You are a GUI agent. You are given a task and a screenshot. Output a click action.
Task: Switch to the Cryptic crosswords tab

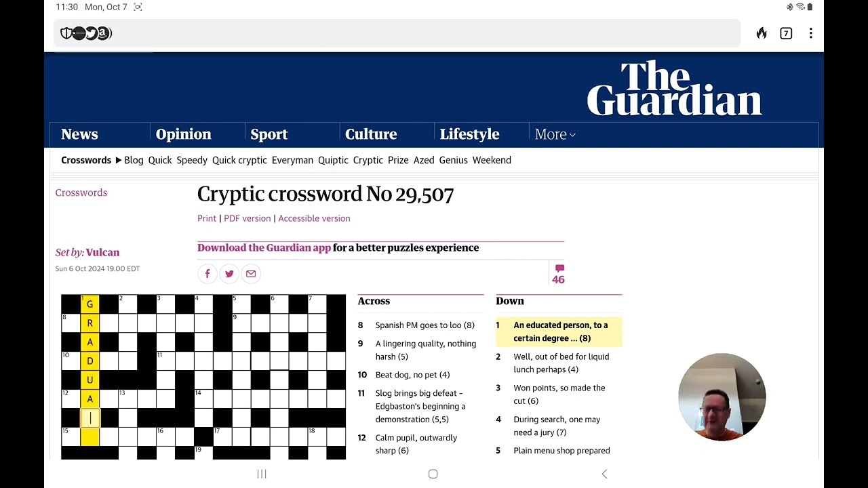point(368,160)
